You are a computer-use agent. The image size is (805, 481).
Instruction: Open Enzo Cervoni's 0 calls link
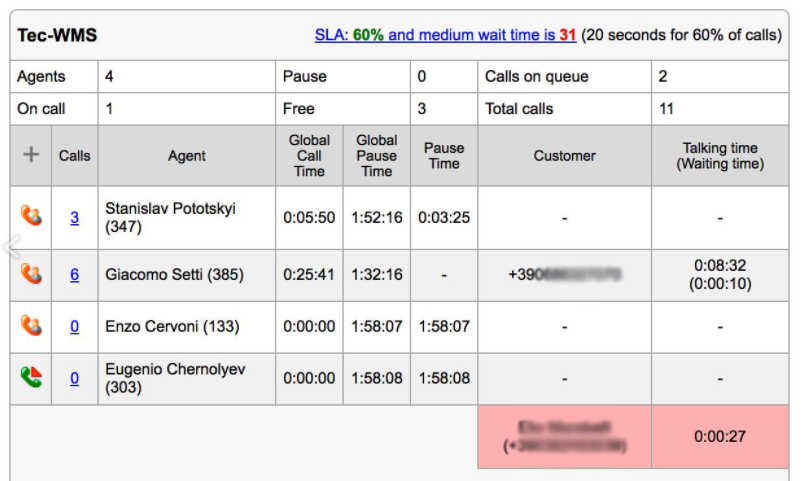coord(74,327)
